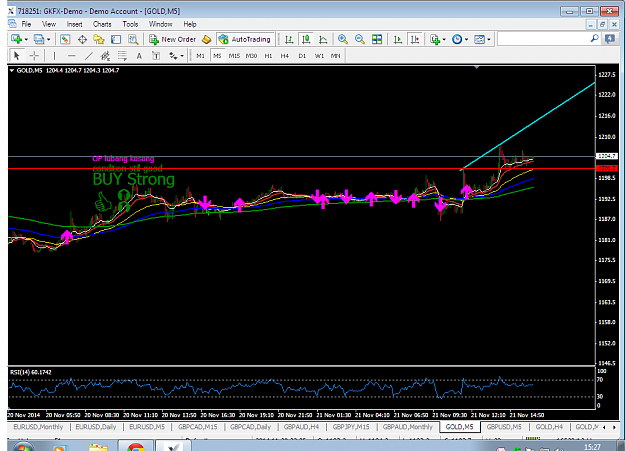
Task: Open the Data Window crosshair icon
Action: tap(82, 39)
